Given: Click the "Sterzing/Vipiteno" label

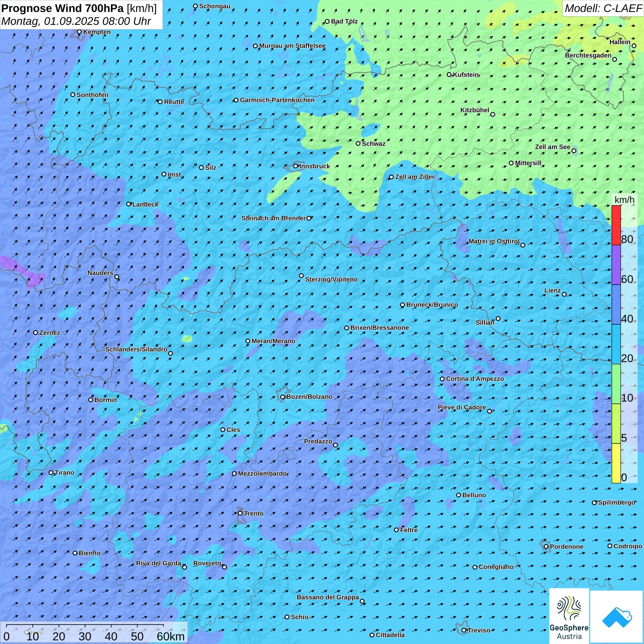Looking at the screenshot, I should click(x=331, y=279).
